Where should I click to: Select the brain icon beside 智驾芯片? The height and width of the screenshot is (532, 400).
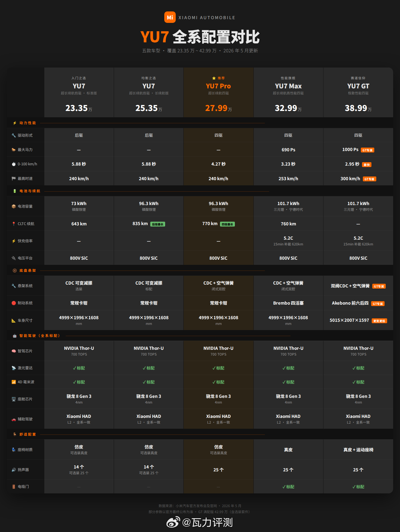13,351
